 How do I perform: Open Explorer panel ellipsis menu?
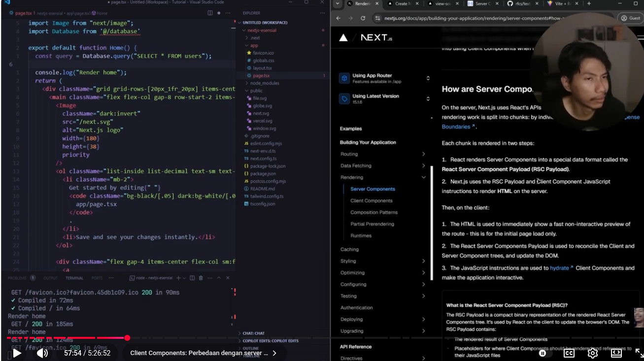(x=321, y=13)
